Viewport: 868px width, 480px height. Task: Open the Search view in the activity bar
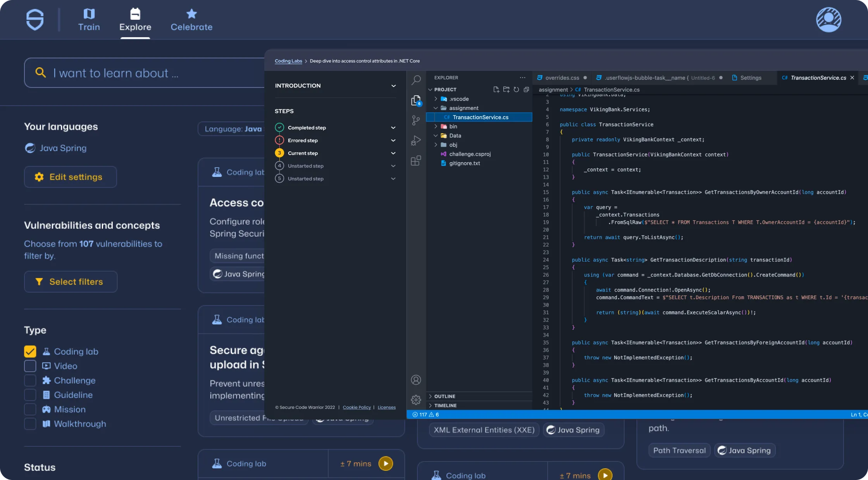click(416, 80)
